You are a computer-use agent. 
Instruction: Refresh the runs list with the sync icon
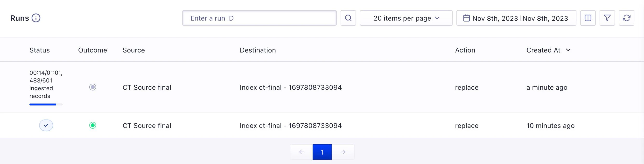pos(627,18)
